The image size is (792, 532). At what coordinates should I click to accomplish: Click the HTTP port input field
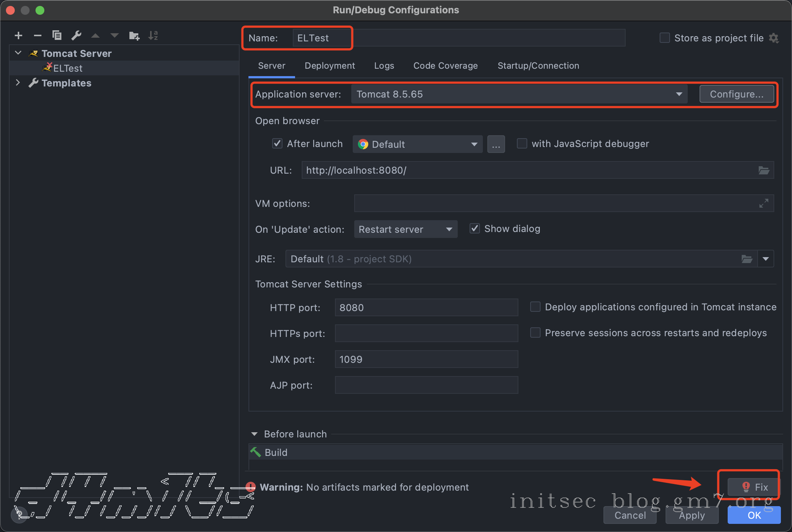426,307
